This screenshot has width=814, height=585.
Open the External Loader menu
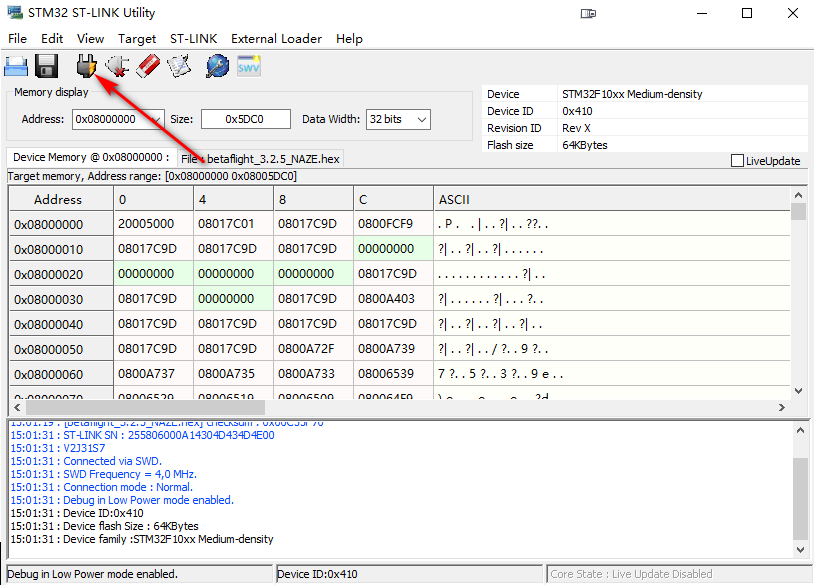tap(276, 39)
